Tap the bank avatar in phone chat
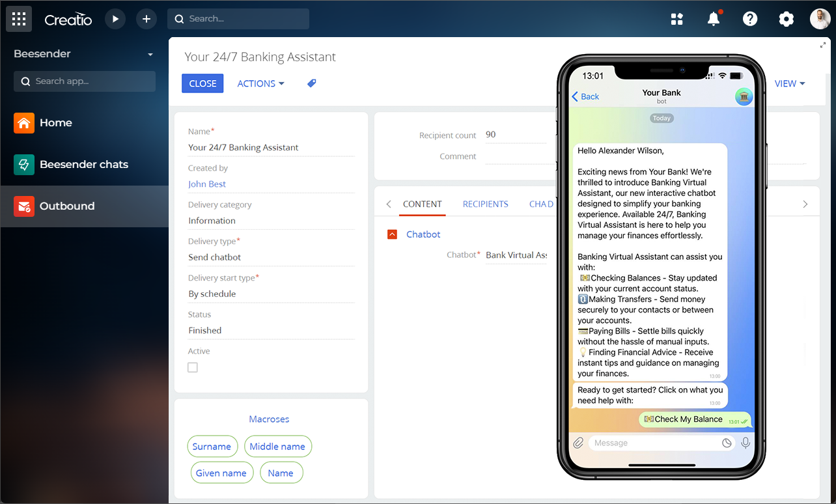The image size is (836, 504). coord(744,96)
